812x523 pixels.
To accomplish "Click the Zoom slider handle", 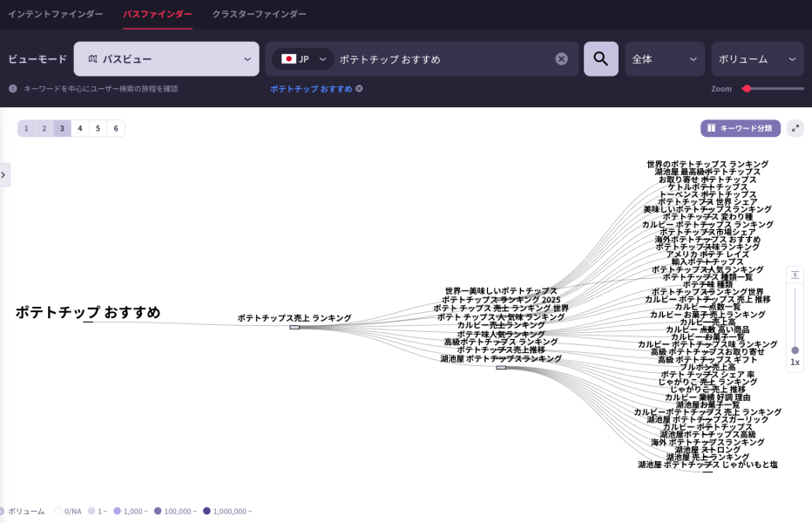I will coord(747,89).
